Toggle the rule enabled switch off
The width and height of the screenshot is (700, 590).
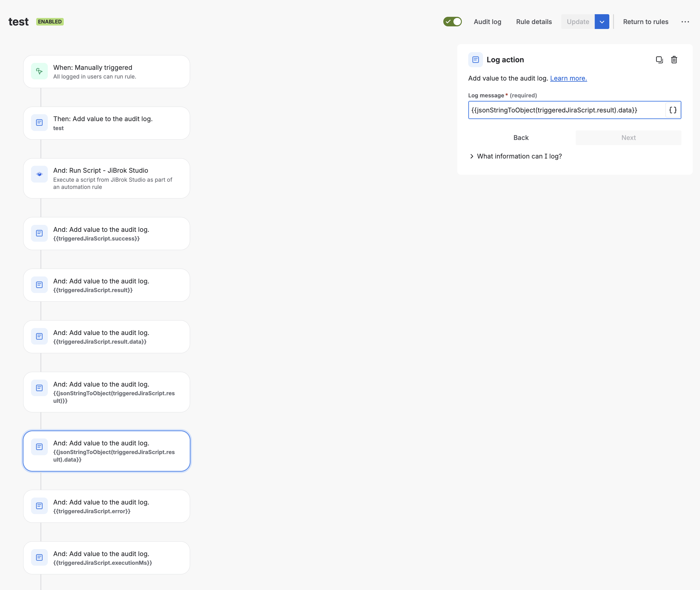(x=452, y=22)
